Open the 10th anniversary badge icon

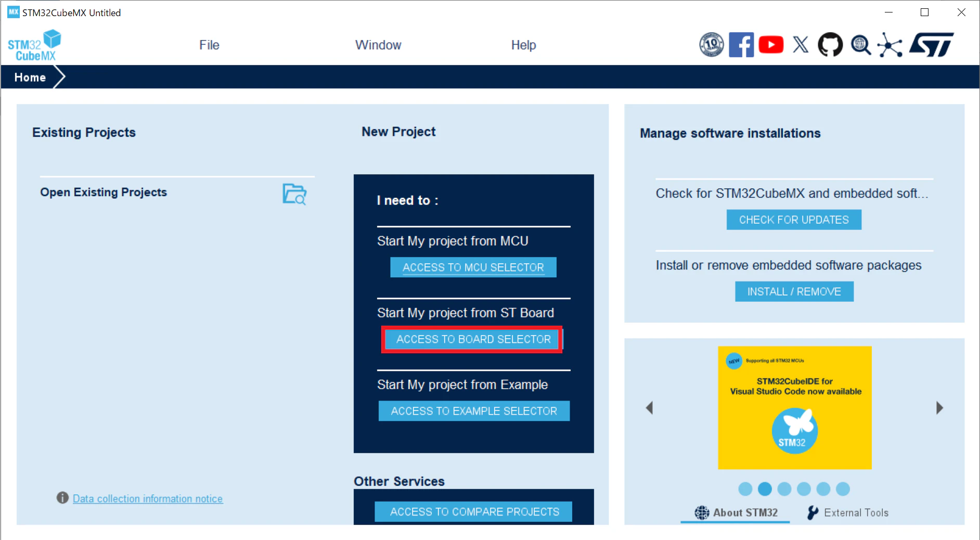(x=712, y=45)
